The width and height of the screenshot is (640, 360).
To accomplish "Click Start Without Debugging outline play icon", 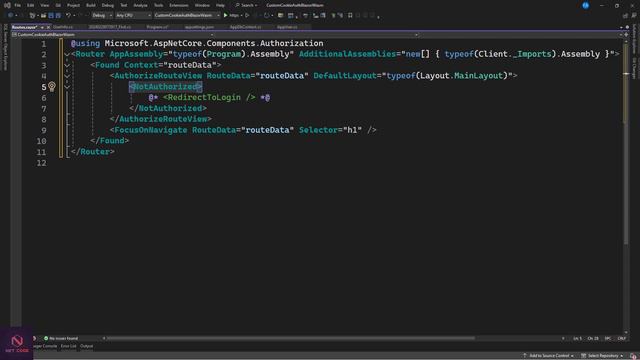I will click(x=247, y=16).
